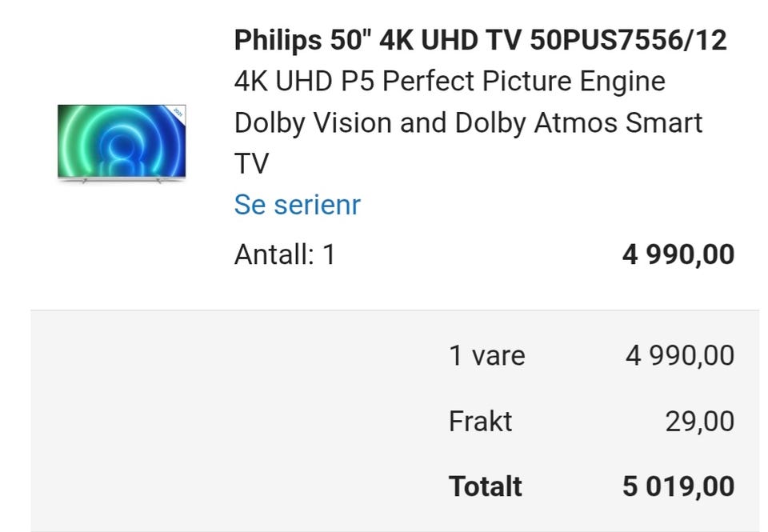This screenshot has height=532, width=768.
Task: Click the 'Frakt' shipping label
Action: click(480, 422)
